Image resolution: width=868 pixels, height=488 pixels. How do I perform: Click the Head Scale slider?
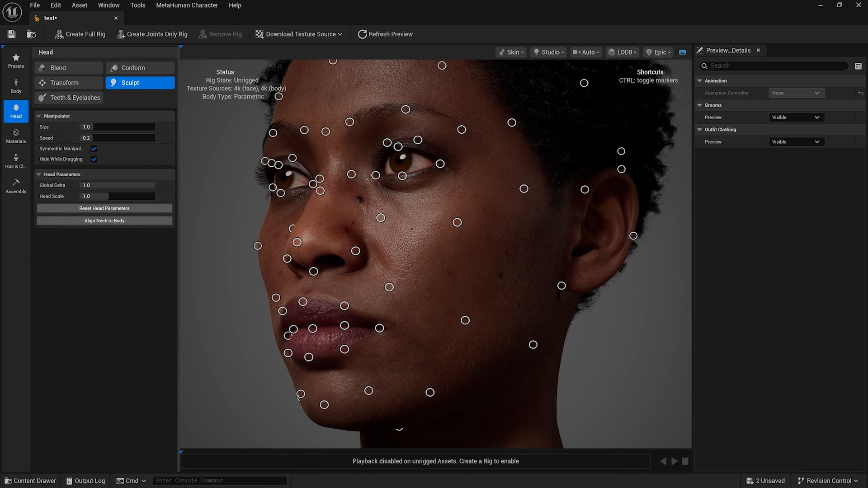(118, 197)
